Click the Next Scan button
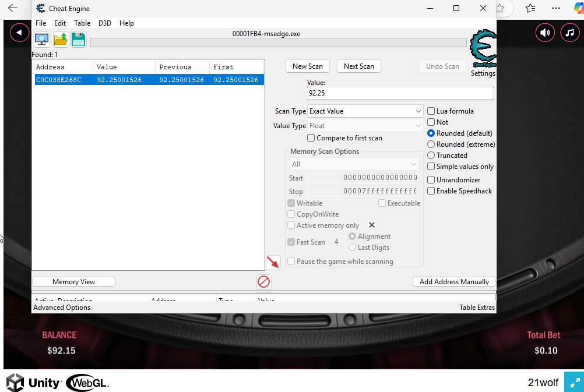This screenshot has width=584, height=392. tap(358, 66)
